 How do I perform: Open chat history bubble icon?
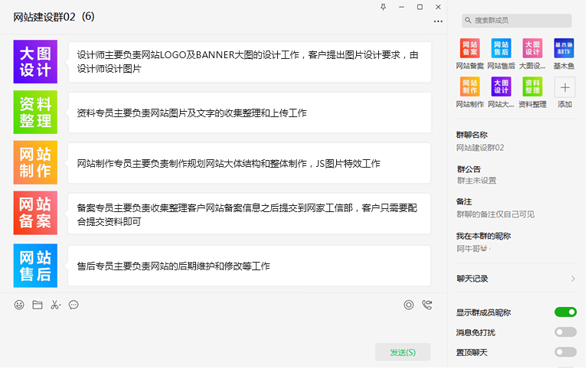click(x=73, y=305)
